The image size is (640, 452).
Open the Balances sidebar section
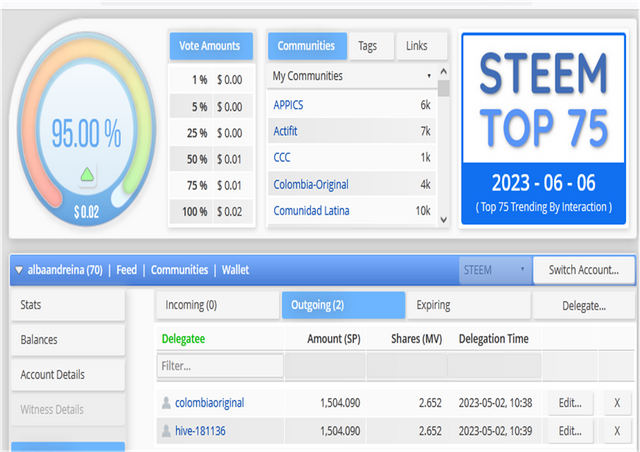[68, 340]
